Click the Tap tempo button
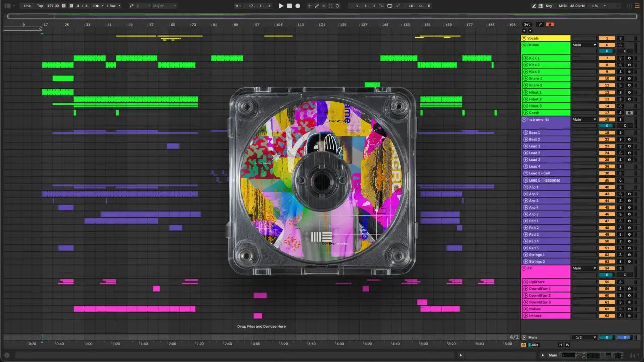This screenshot has width=644, height=362. tap(40, 6)
